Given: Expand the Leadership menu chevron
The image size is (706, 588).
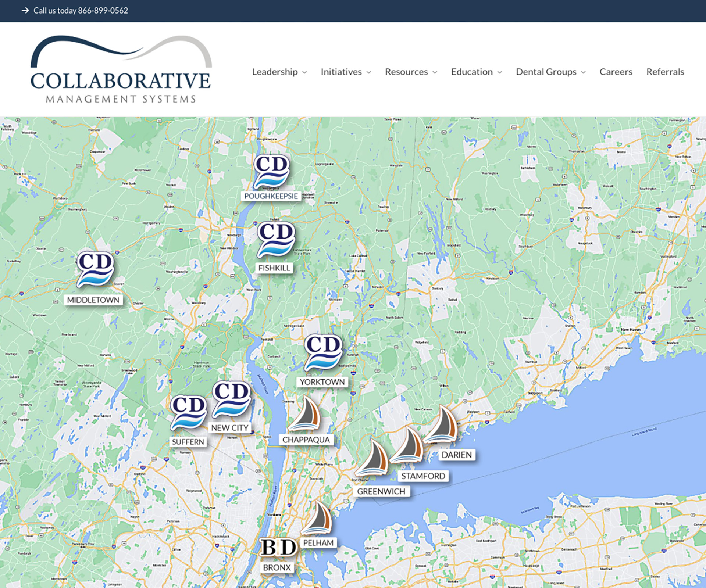Looking at the screenshot, I should pos(304,72).
